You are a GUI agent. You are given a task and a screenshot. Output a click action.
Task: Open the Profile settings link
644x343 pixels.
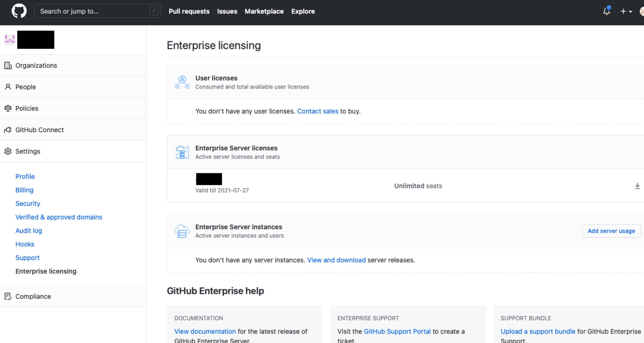(x=25, y=177)
